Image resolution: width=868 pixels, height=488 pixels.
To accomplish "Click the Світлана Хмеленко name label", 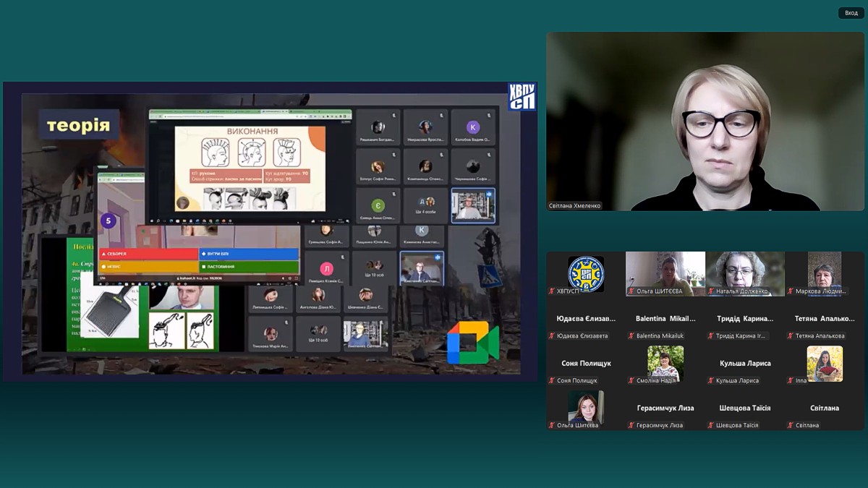I will point(575,205).
